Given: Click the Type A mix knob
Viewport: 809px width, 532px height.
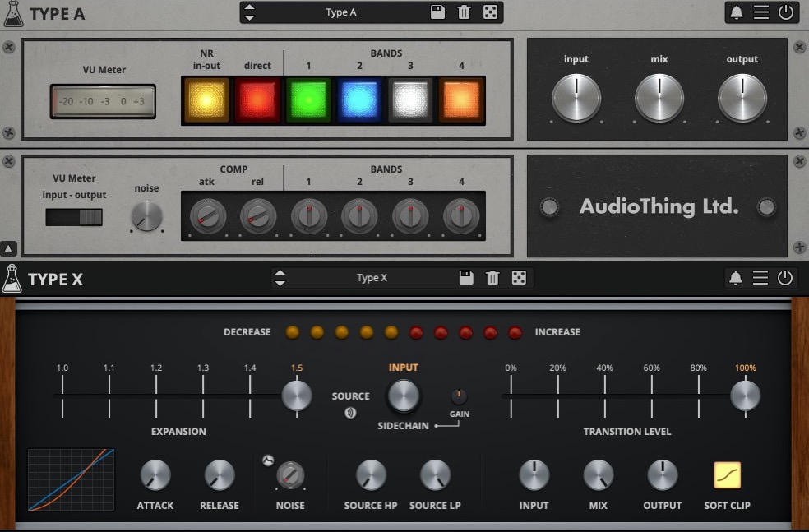Looking at the screenshot, I should coord(659,98).
